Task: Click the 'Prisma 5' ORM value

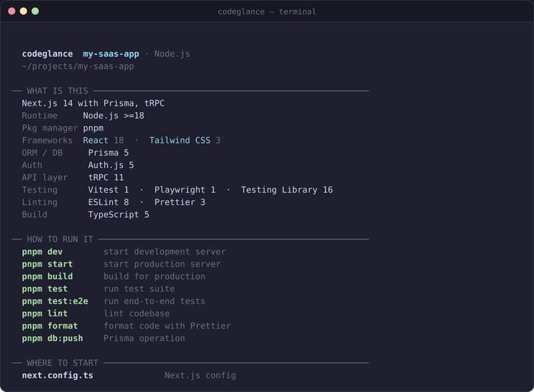Action: [108, 153]
